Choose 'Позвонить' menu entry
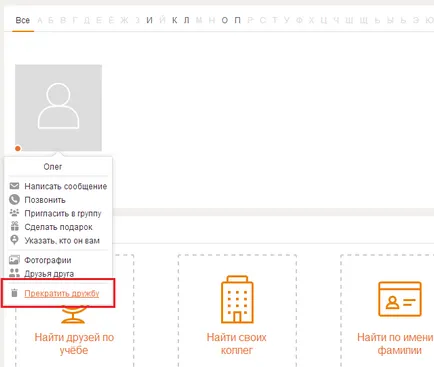 click(x=45, y=200)
